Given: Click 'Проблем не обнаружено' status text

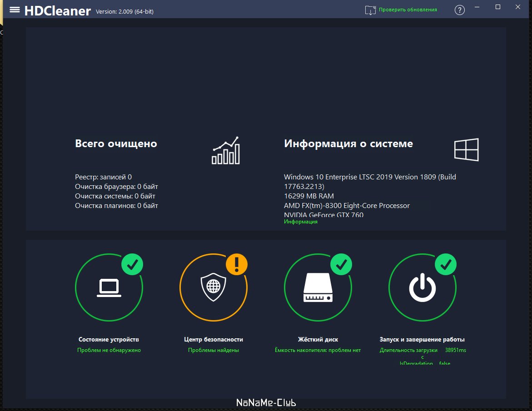Looking at the screenshot, I should click(x=109, y=350).
